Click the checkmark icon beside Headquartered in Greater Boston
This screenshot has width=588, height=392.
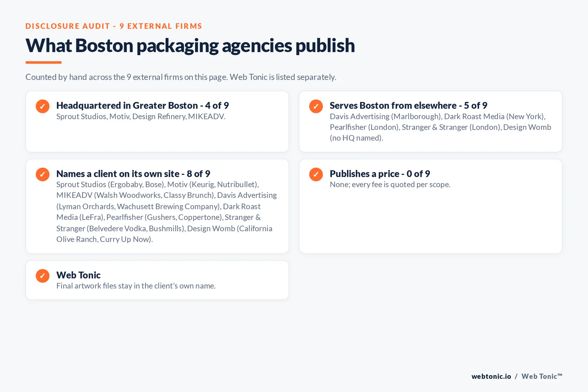point(43,106)
